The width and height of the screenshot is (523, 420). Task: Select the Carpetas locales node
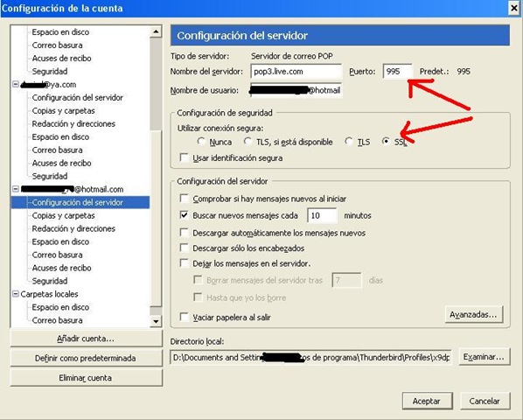point(49,294)
